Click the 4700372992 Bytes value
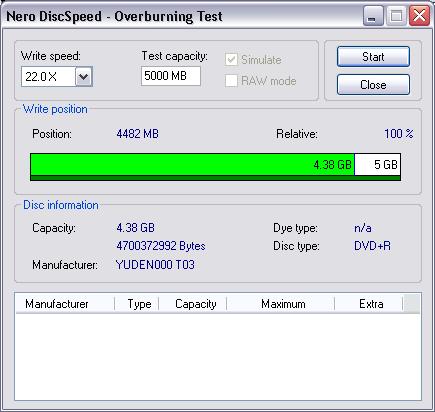This screenshot has height=412, width=435. pos(161,246)
